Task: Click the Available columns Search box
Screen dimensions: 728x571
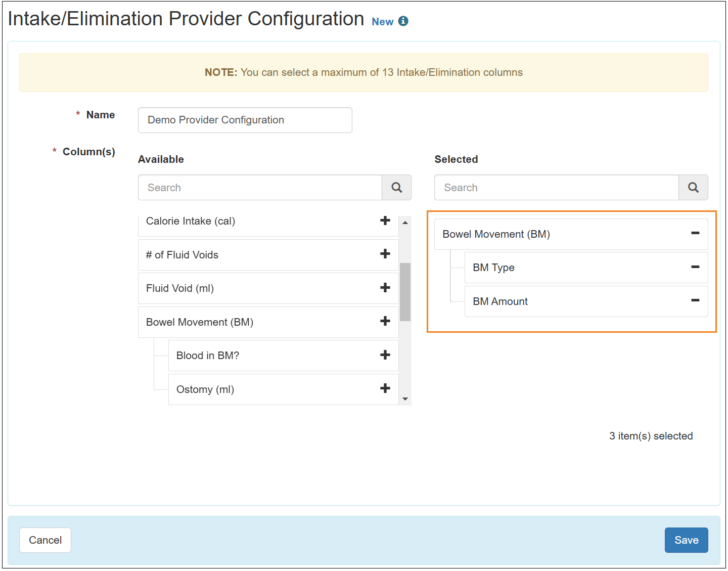Action: (x=260, y=188)
